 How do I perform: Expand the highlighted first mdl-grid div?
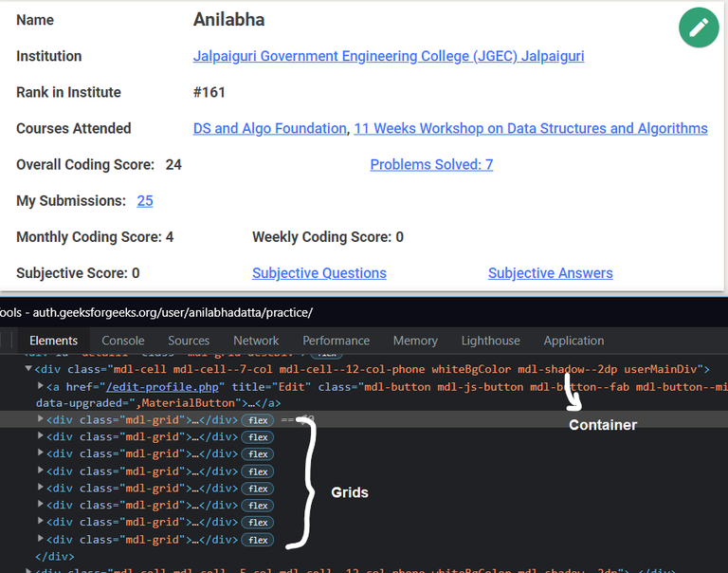pyautogui.click(x=40, y=419)
